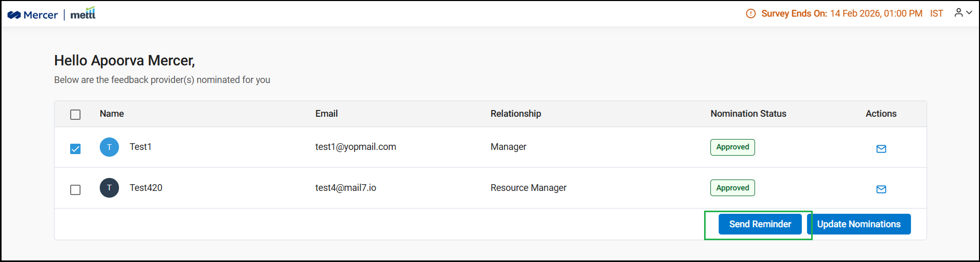The image size is (980, 262).
Task: Click the Nomination Status column header
Action: click(748, 114)
